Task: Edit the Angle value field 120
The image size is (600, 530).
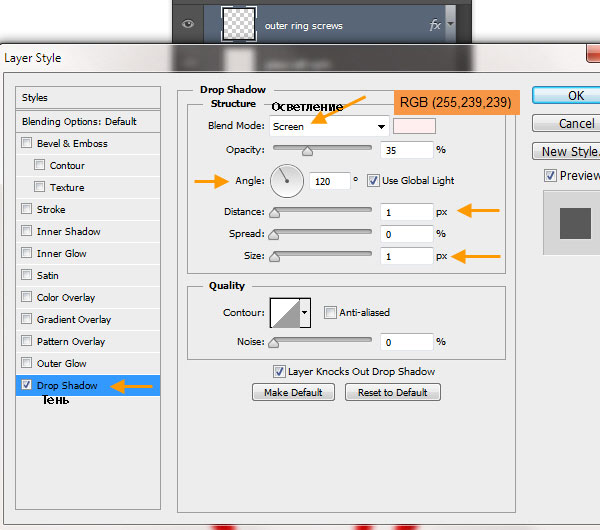Action: coord(330,181)
